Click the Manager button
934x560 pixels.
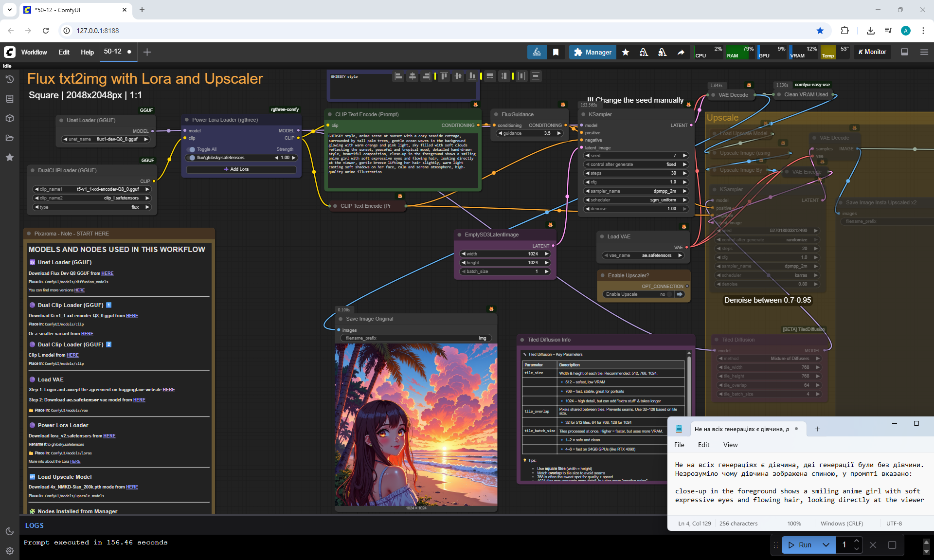[593, 52]
